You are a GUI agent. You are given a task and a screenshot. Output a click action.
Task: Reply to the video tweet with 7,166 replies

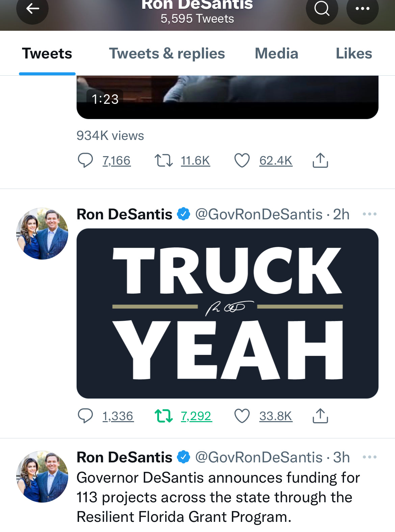pyautogui.click(x=85, y=160)
